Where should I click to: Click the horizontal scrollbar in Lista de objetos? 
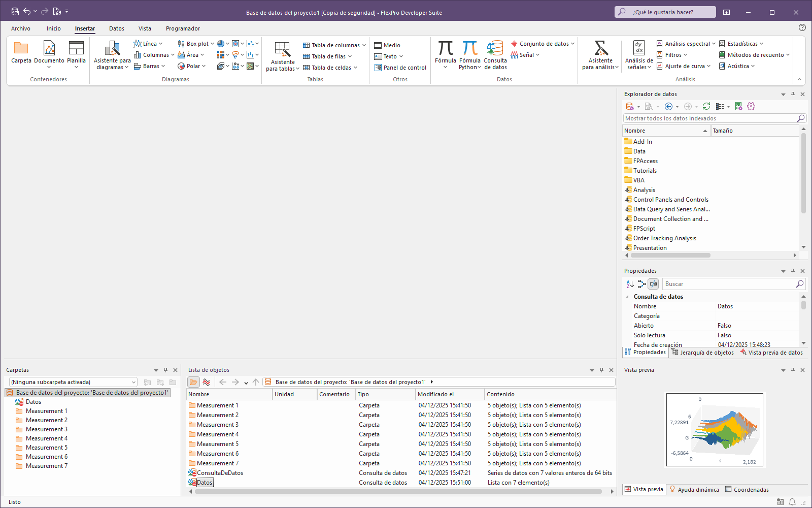tap(398, 491)
